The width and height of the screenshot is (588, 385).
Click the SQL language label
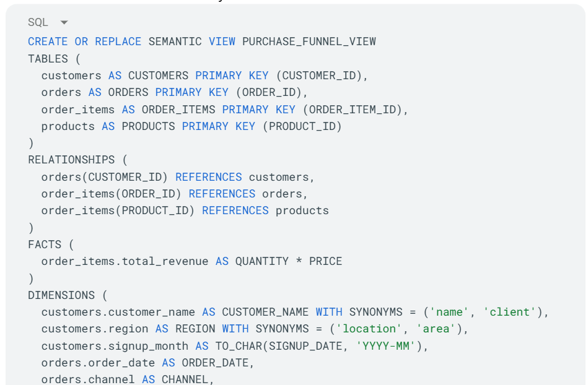pos(38,22)
